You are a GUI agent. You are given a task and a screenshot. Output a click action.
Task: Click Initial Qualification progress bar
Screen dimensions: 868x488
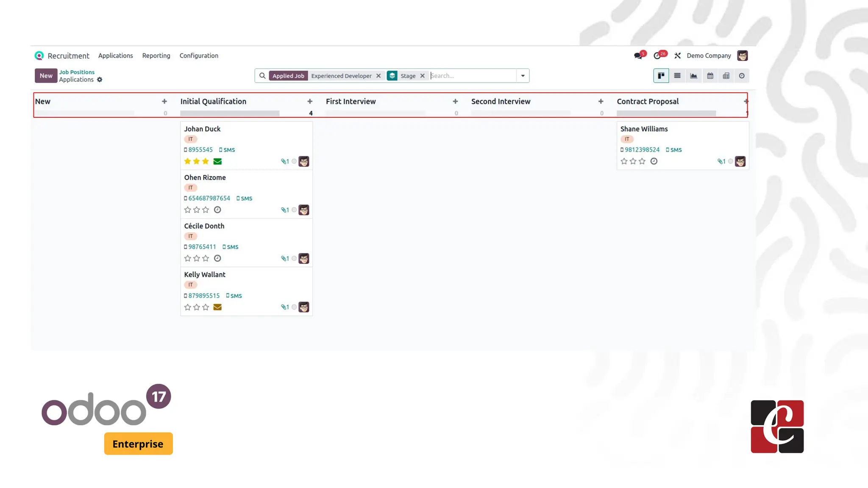point(230,113)
